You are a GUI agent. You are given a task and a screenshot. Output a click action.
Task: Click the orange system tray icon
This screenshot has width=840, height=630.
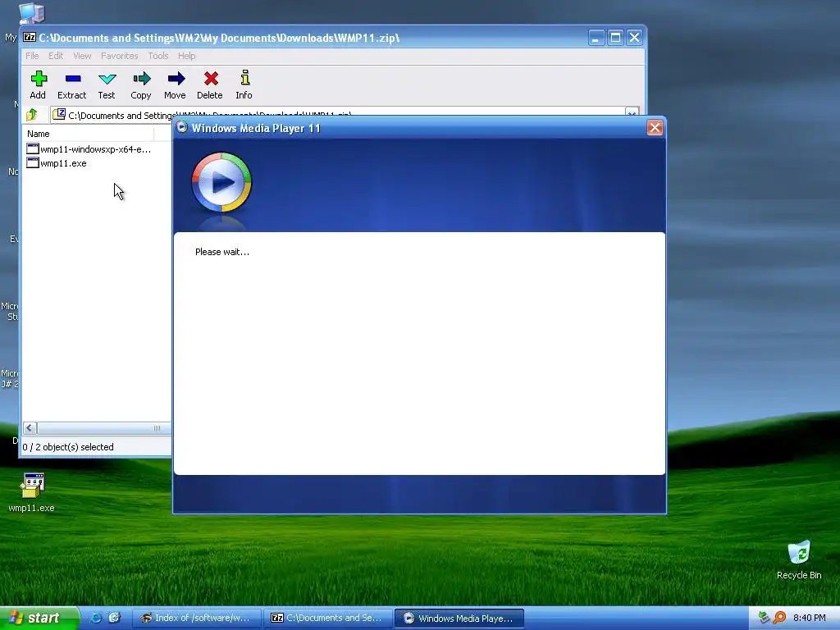point(779,618)
